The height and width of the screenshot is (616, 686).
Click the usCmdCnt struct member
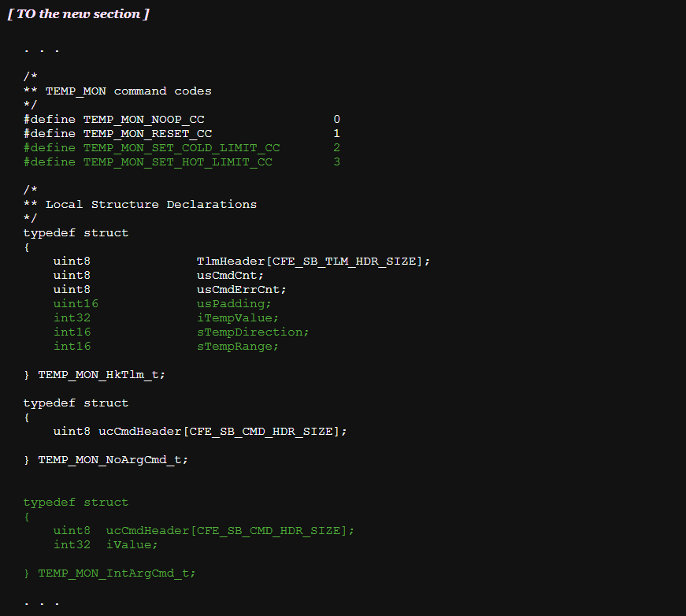point(230,275)
